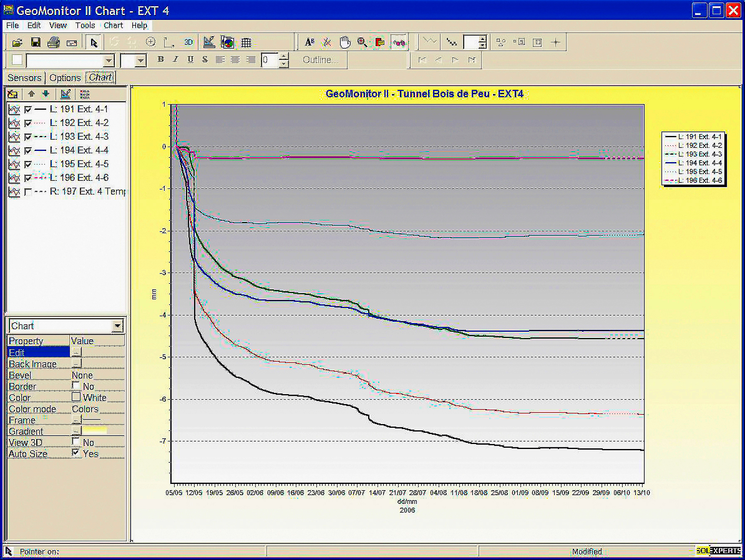Open the Chart menu
745x560 pixels.
click(x=113, y=25)
